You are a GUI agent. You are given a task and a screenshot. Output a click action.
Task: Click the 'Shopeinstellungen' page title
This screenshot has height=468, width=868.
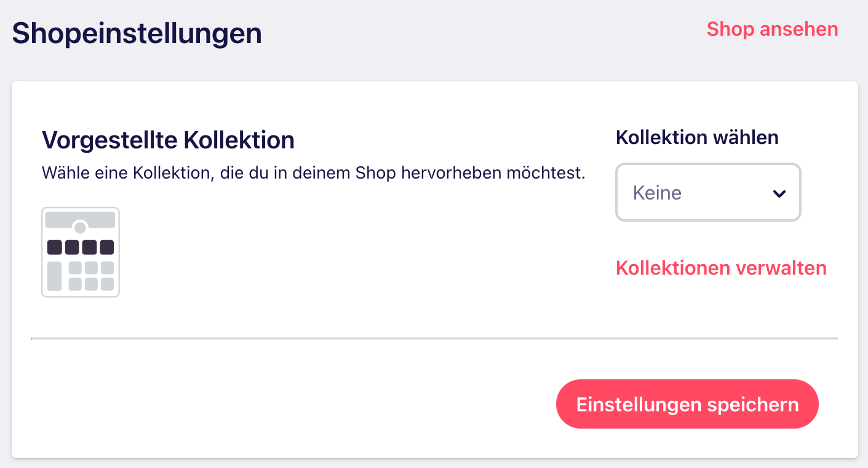click(x=135, y=34)
